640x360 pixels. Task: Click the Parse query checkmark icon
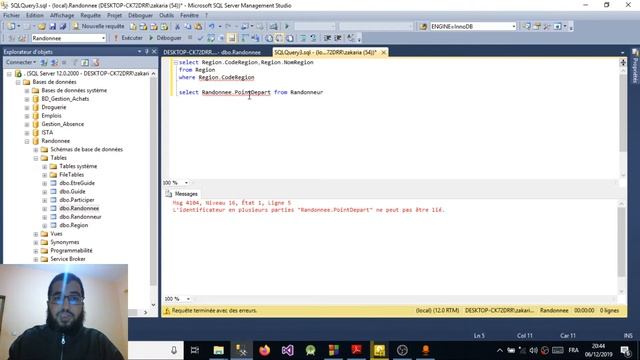point(200,38)
